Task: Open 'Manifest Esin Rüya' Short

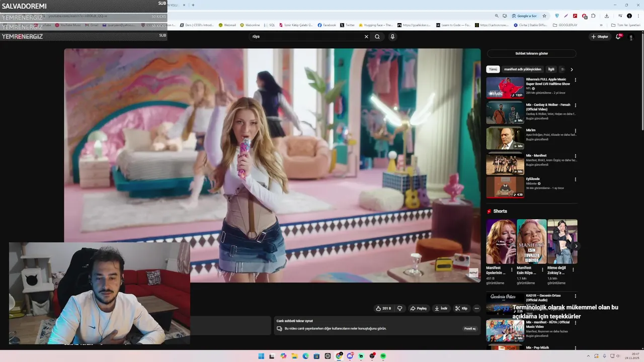Action: pos(532,241)
